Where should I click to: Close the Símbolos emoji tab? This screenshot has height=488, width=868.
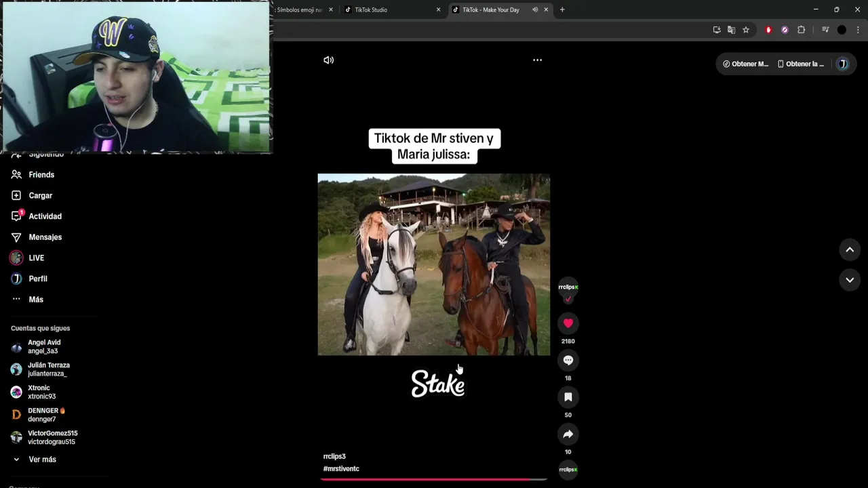(331, 9)
